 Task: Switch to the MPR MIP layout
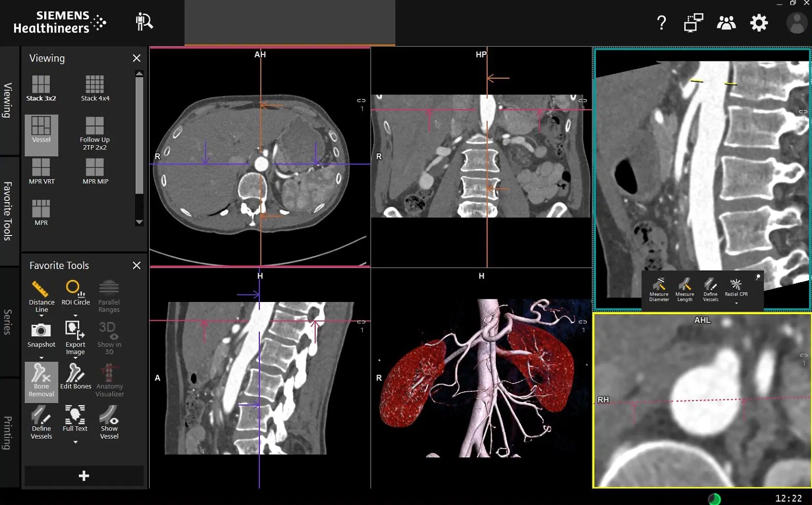(95, 172)
